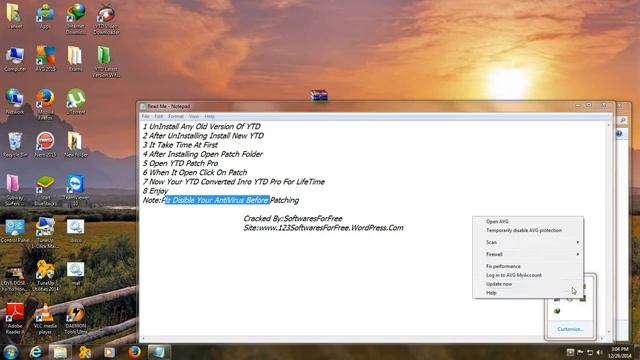The height and width of the screenshot is (360, 640).
Task: Click the clock showing 3:04 PM
Action: pos(619,352)
